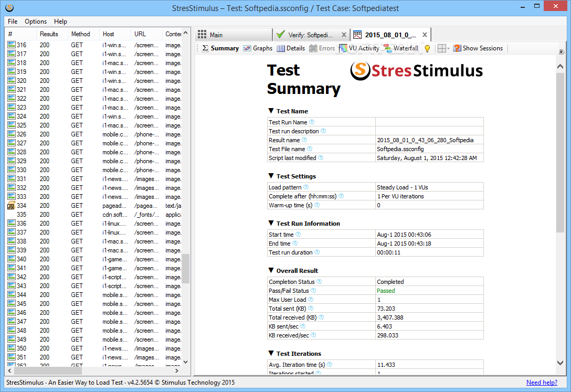Image resolution: width=571 pixels, height=392 pixels.
Task: Open the Graphs view
Action: click(x=258, y=48)
